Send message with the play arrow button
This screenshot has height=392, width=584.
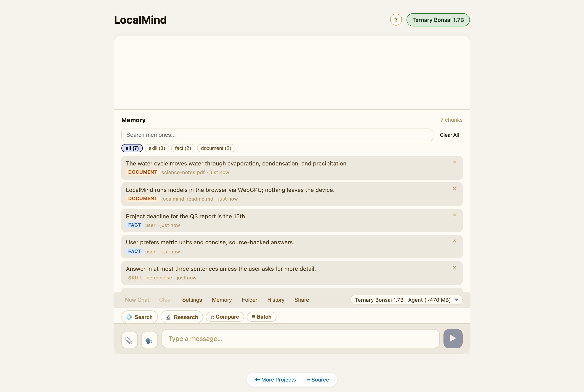click(453, 338)
